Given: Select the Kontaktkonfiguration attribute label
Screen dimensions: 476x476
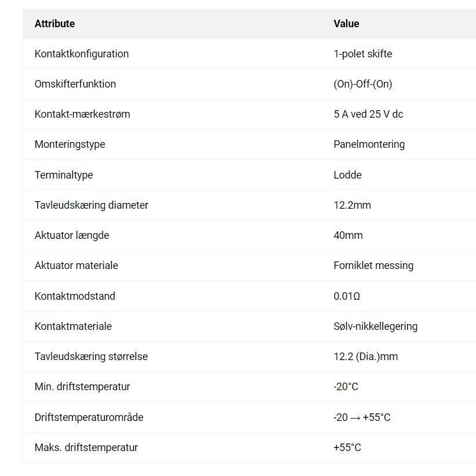Looking at the screenshot, I should click(82, 54).
